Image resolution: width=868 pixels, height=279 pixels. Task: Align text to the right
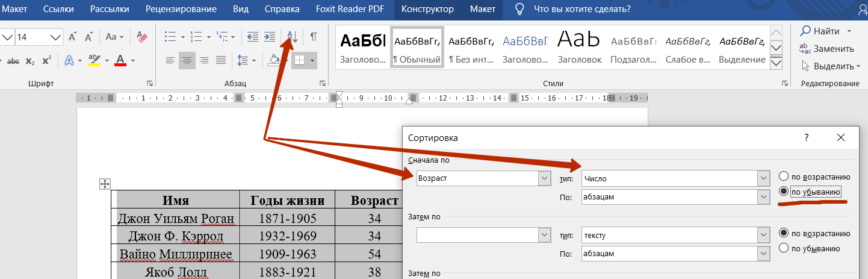pyautogui.click(x=204, y=60)
